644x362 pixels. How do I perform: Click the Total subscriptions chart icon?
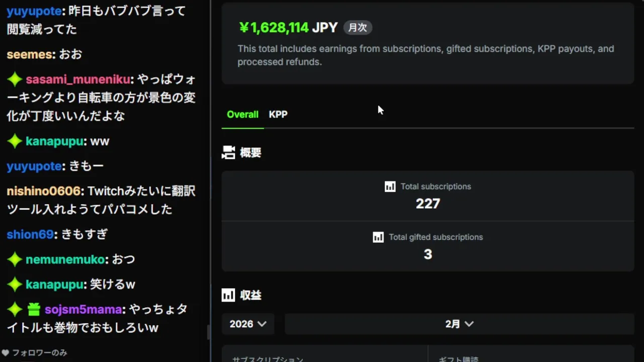390,187
